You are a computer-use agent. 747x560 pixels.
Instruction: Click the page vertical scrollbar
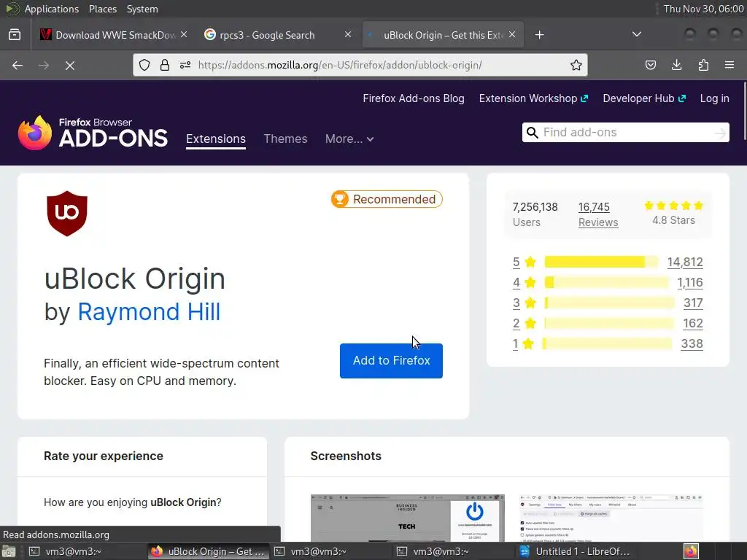tap(744, 111)
